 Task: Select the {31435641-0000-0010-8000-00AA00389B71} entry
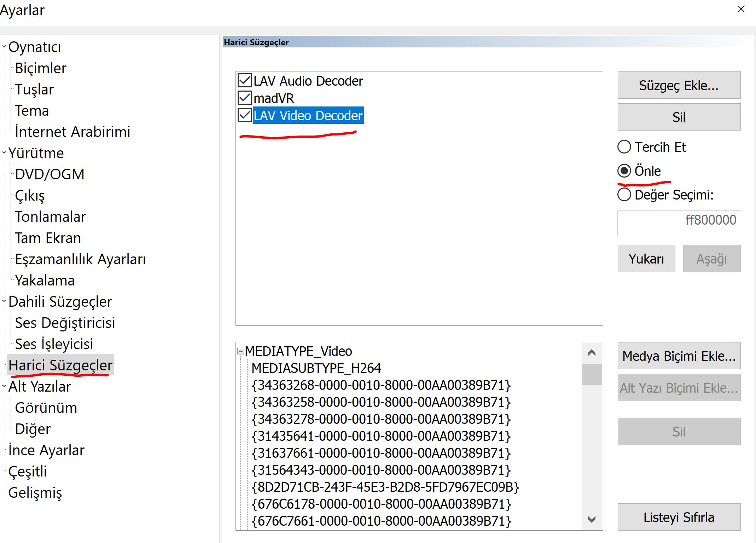point(381,436)
